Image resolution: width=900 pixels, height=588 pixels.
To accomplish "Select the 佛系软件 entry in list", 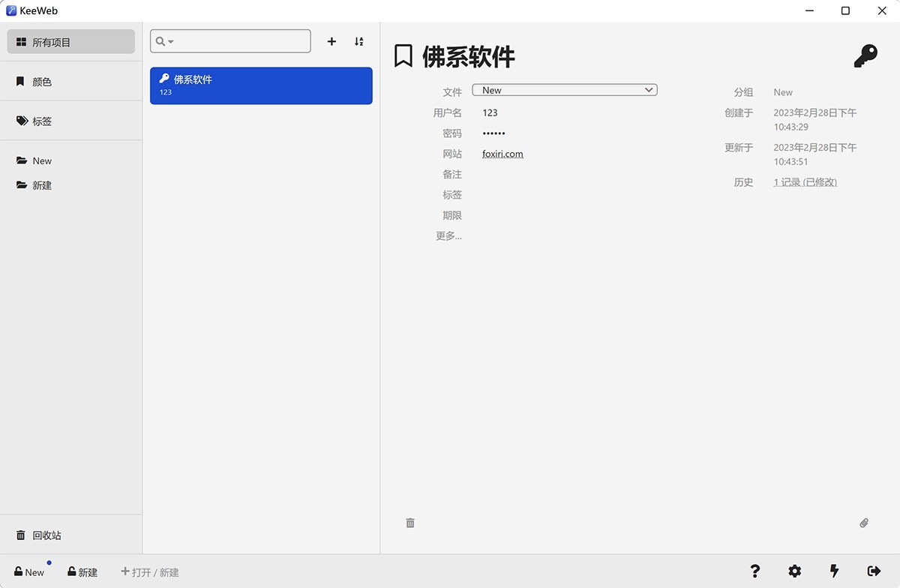I will 261,85.
